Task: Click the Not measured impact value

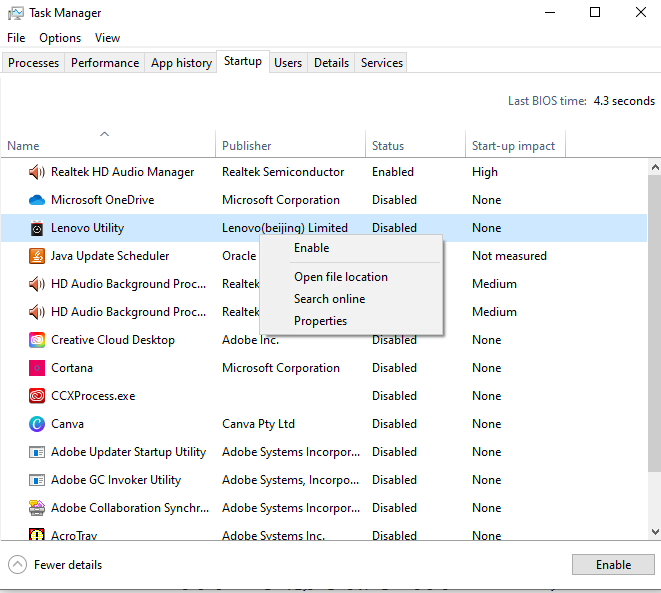Action: pos(509,256)
